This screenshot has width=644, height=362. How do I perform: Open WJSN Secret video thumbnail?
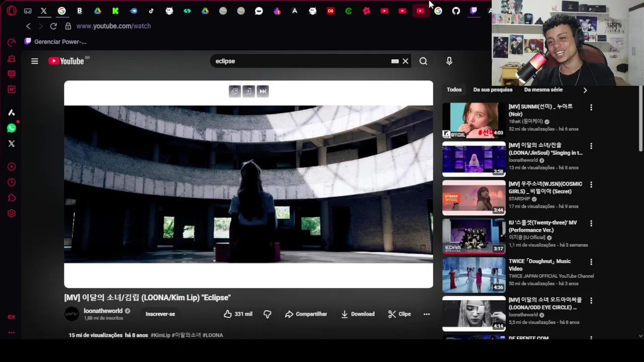tap(474, 198)
